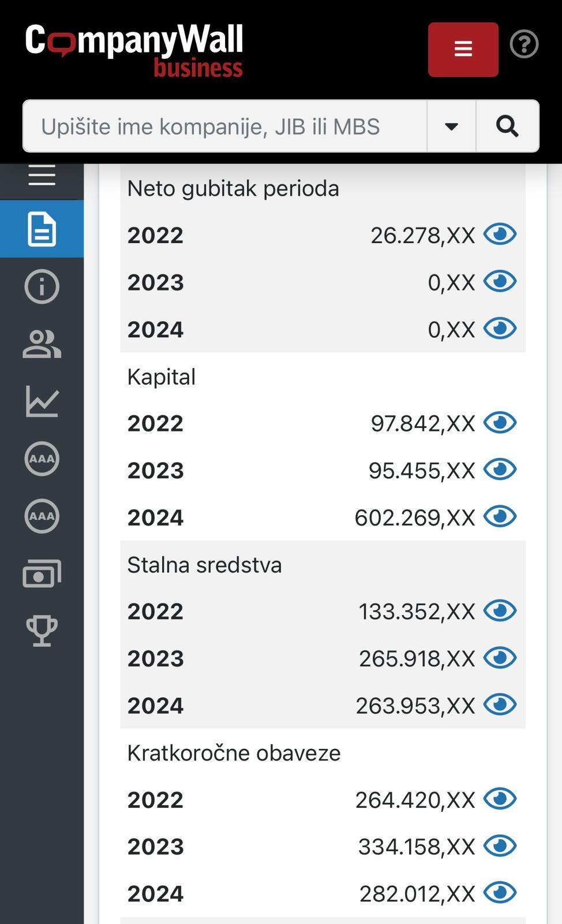Open the money banknote sidebar icon

coord(42,573)
